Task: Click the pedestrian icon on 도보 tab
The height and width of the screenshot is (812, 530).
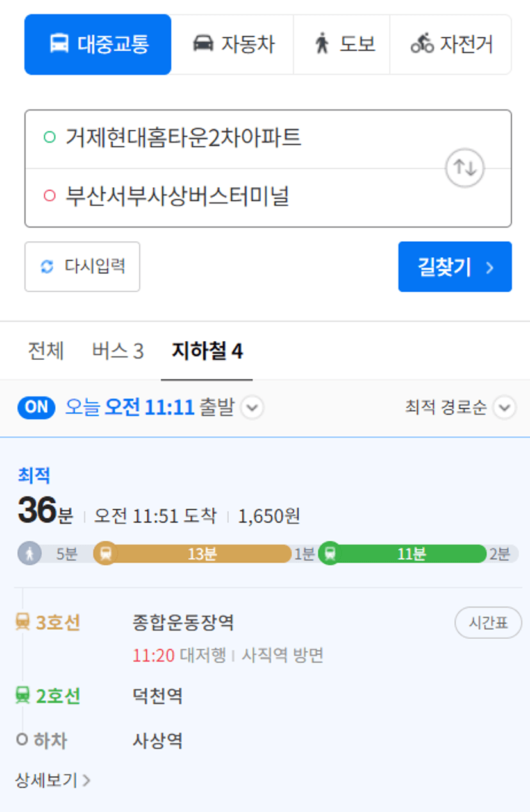Action: (x=322, y=44)
